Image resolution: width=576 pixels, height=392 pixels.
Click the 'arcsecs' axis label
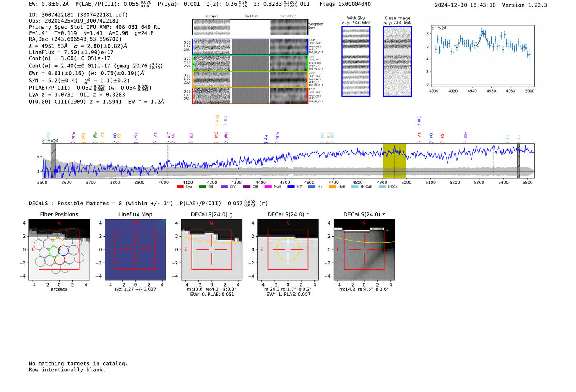coord(59,289)
